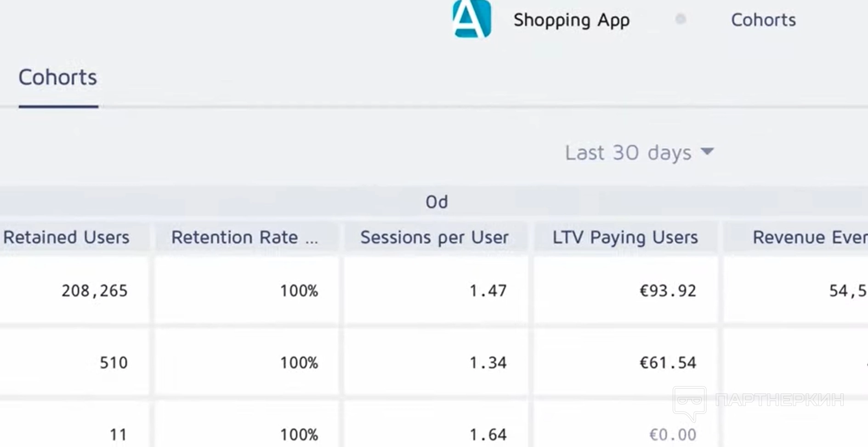Click the €61.54 LTV value
Image resolution: width=868 pixels, height=447 pixels.
click(x=668, y=362)
